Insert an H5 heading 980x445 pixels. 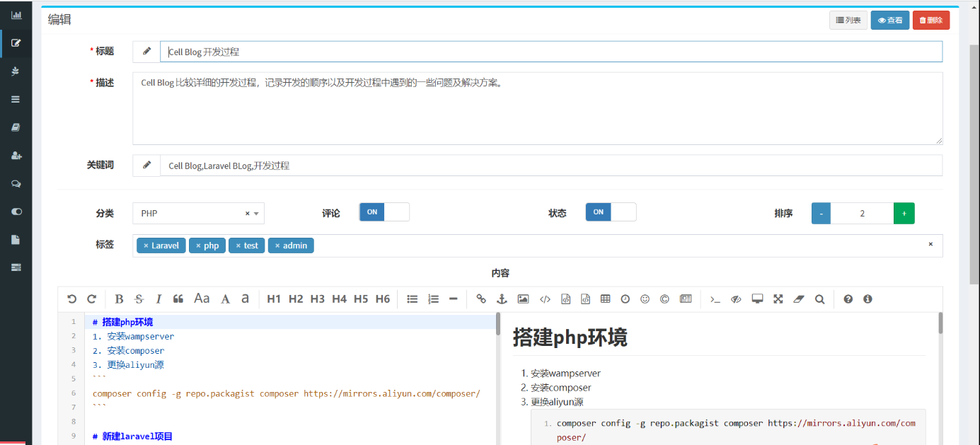coord(361,299)
